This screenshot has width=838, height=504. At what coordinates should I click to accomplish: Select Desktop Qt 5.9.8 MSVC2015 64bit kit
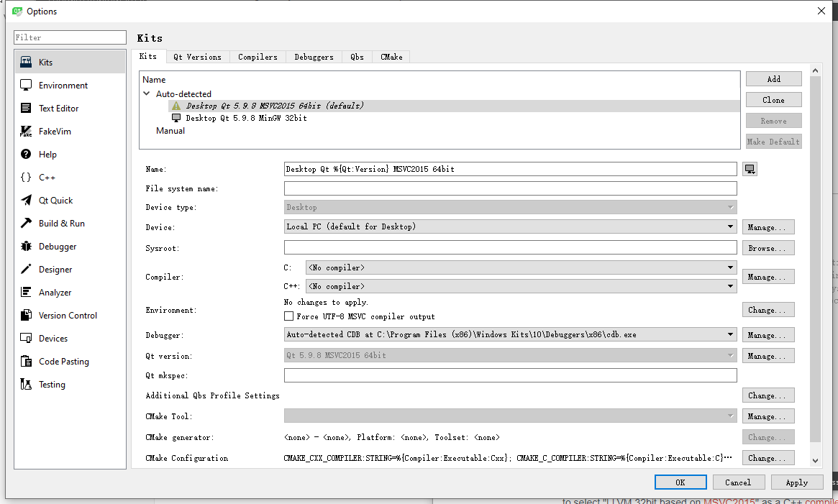(275, 106)
